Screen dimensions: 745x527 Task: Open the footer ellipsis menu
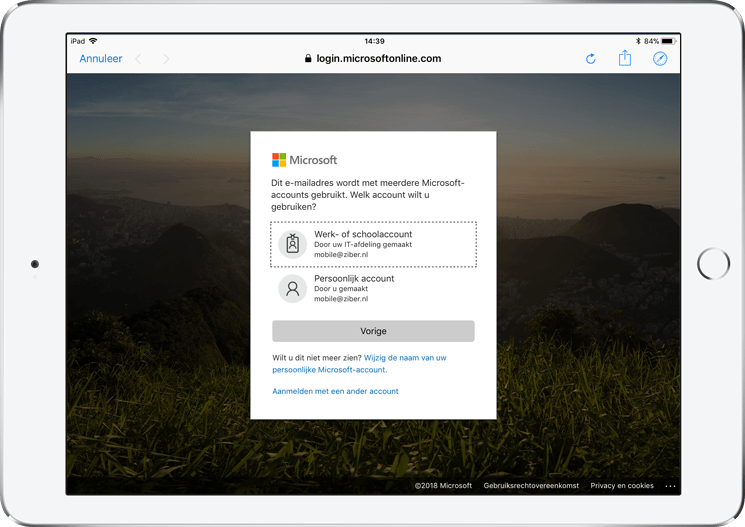coord(670,486)
